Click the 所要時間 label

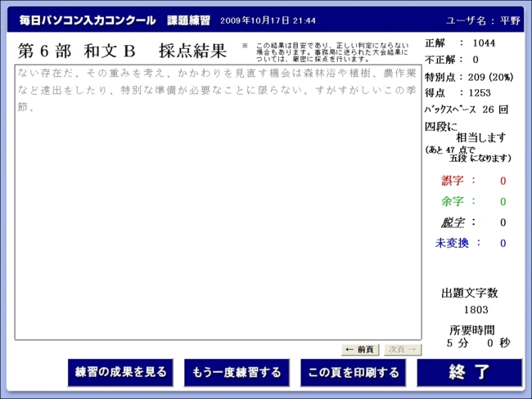[x=472, y=330]
